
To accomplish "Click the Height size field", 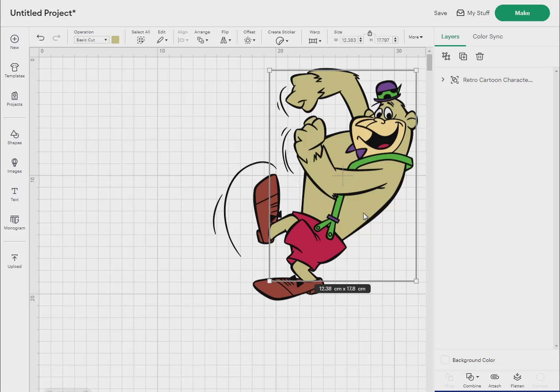I will pyautogui.click(x=383, y=40).
